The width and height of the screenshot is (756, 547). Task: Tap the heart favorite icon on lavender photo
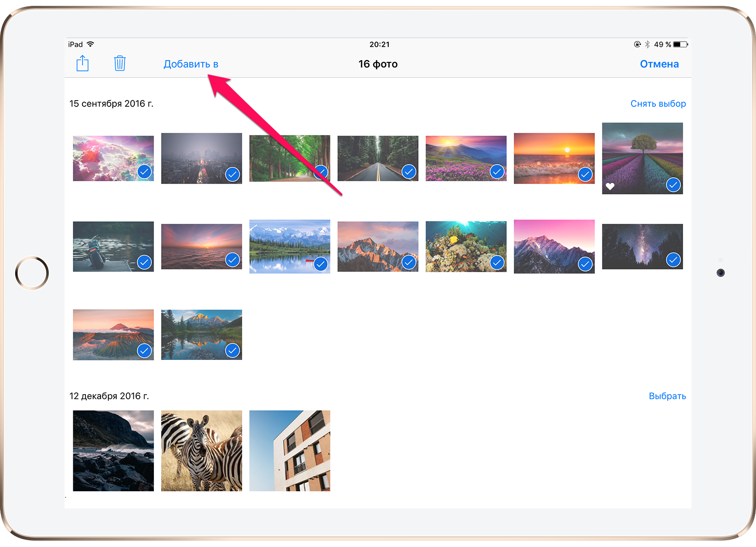610,186
